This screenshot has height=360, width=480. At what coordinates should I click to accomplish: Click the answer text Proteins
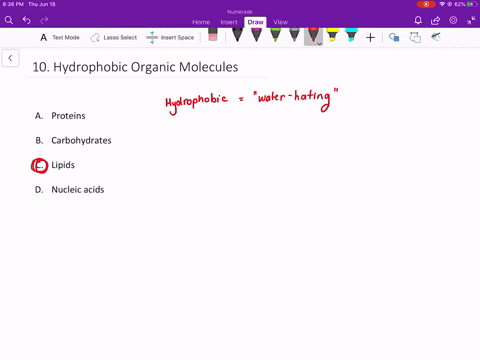pos(68,116)
